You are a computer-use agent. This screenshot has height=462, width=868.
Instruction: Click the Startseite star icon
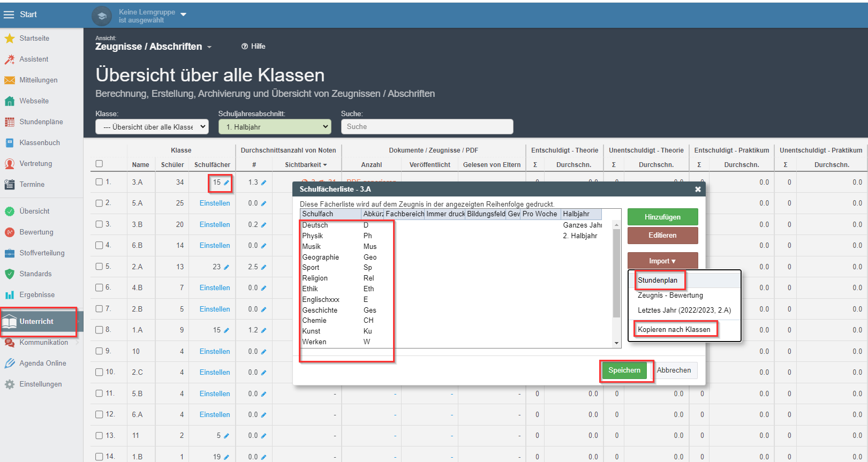click(9, 39)
